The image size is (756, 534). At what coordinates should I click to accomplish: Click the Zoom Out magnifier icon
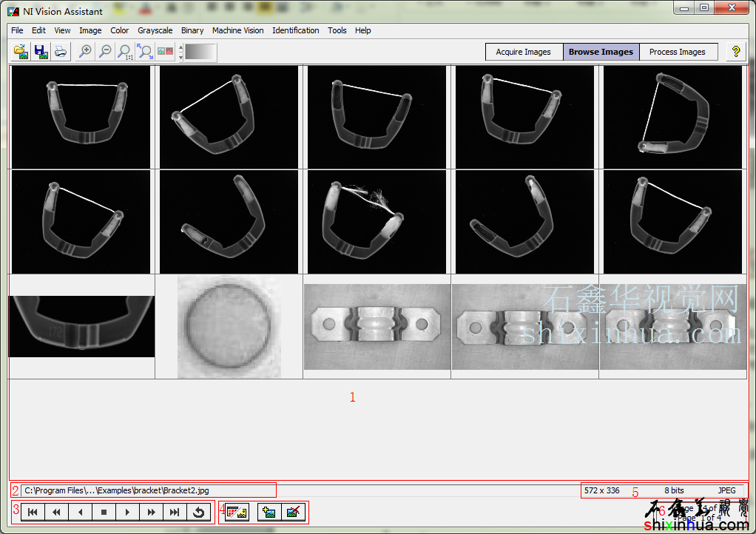pos(106,52)
